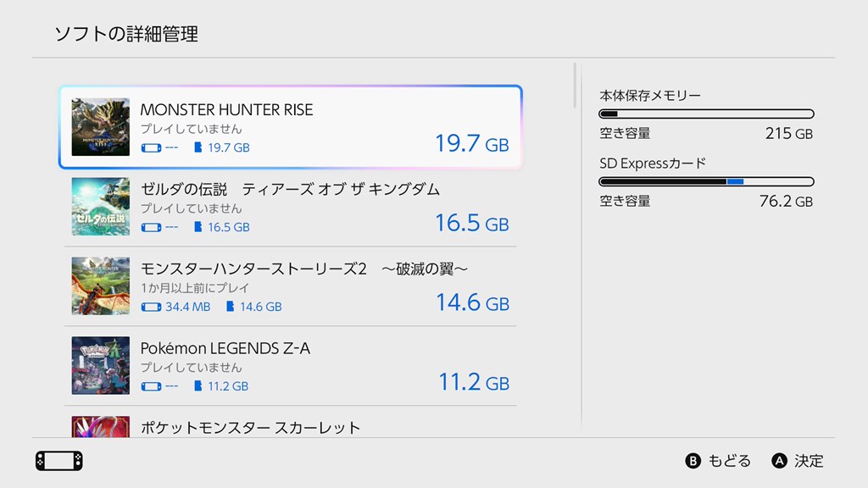Viewport: 868px width, 488px height.
Task: Click the SD card icon beside 19.7 GB
Action: tap(198, 147)
